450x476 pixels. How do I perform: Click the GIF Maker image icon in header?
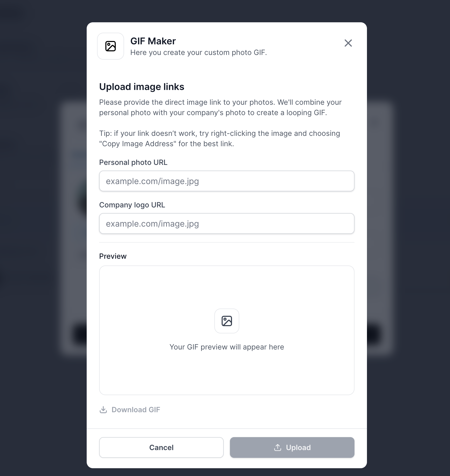pos(111,46)
